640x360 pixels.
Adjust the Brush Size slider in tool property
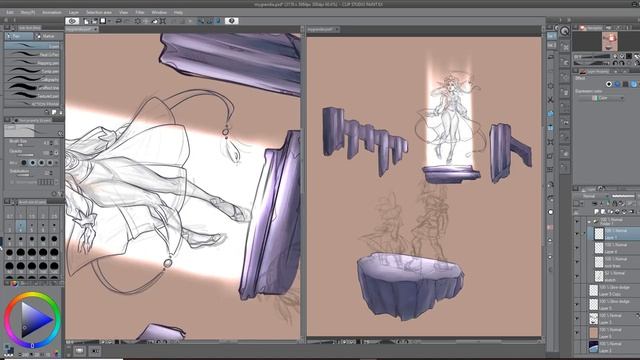[24, 145]
